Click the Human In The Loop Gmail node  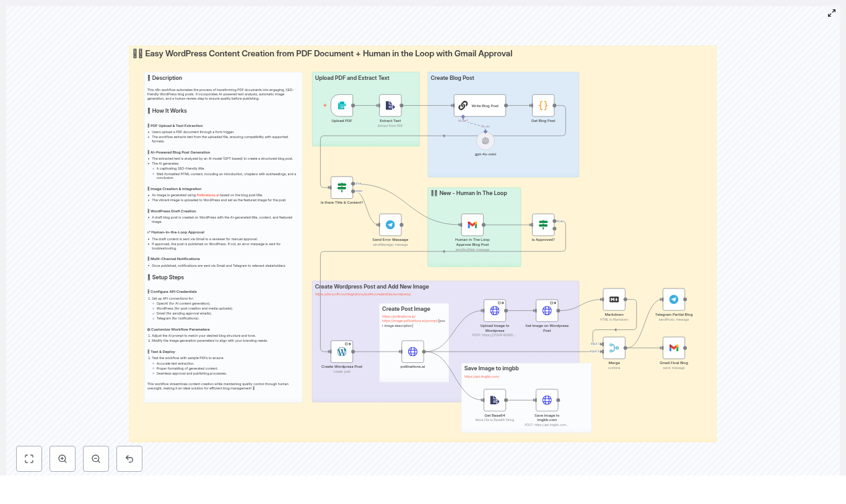(x=472, y=225)
